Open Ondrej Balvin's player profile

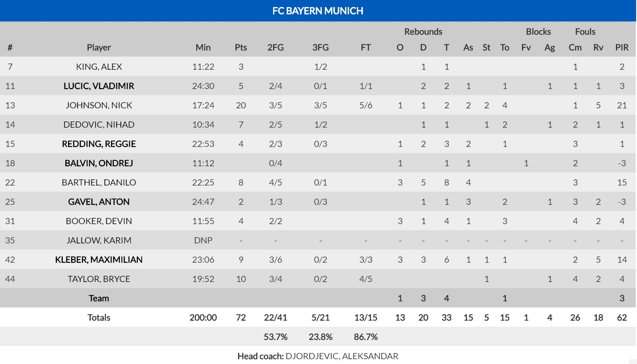(x=99, y=163)
